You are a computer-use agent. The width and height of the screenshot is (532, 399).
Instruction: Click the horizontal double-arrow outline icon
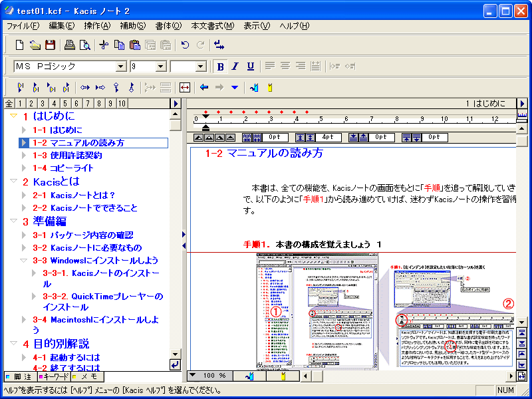[x=85, y=88]
